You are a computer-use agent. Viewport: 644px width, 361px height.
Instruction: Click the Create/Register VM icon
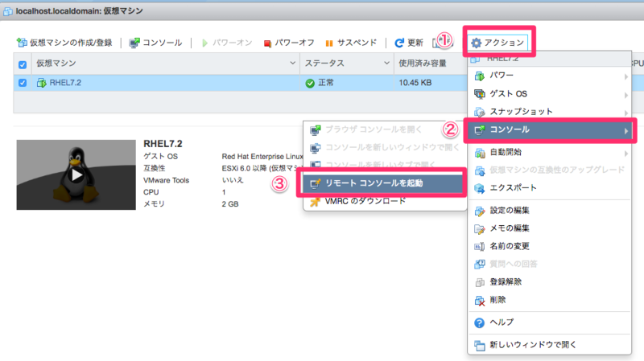click(x=22, y=43)
